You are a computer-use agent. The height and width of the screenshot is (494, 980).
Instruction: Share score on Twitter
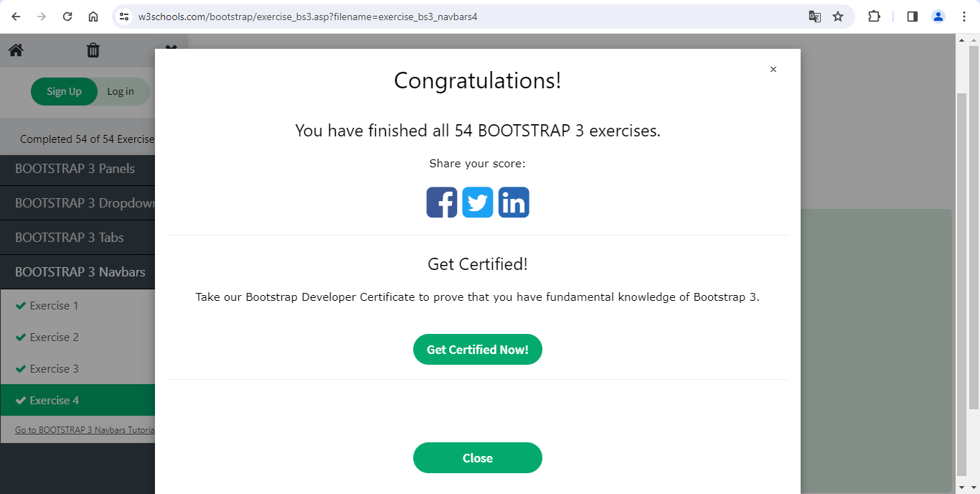pos(478,202)
